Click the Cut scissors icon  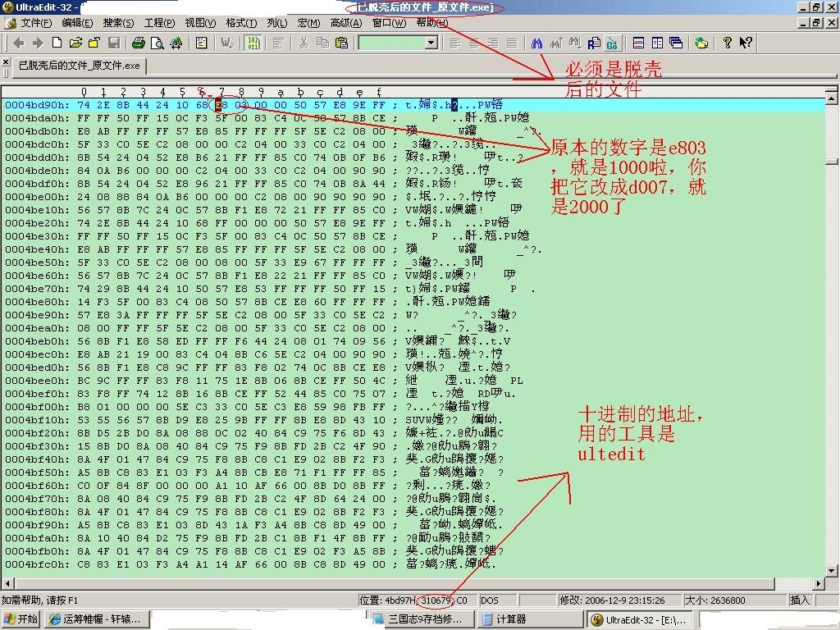[304, 43]
